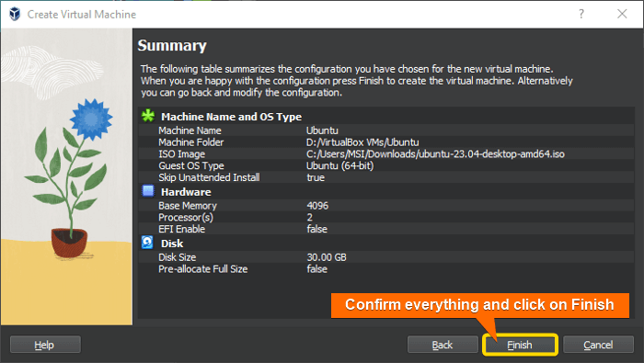644x363 pixels.
Task: Select the ISO Image row label
Action: click(x=181, y=154)
